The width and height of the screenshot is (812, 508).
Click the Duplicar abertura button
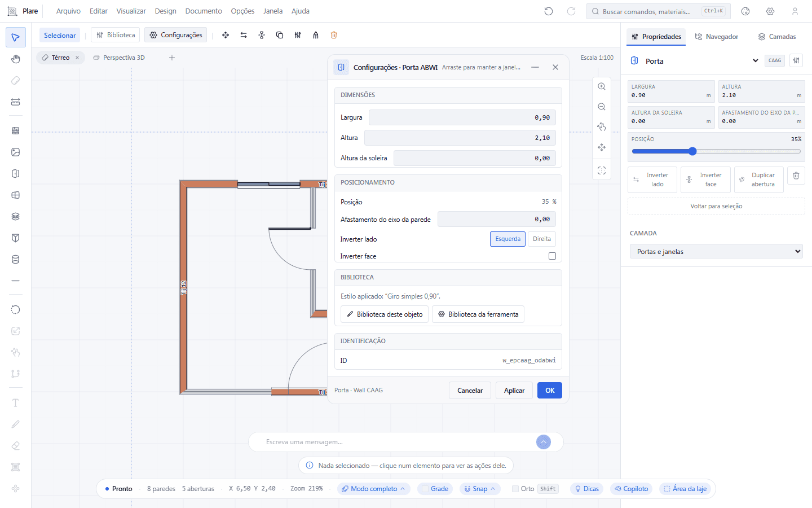(x=759, y=180)
